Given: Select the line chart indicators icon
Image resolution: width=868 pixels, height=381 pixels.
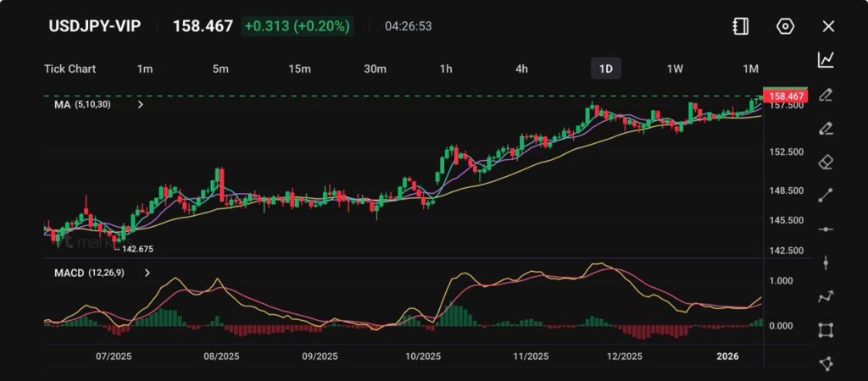Looking at the screenshot, I should coord(826,60).
